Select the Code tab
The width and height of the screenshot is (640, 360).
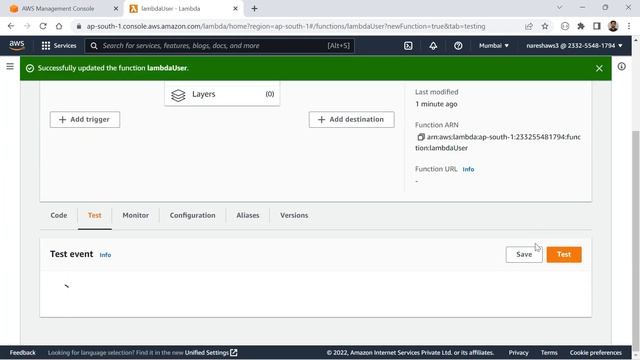tap(59, 215)
